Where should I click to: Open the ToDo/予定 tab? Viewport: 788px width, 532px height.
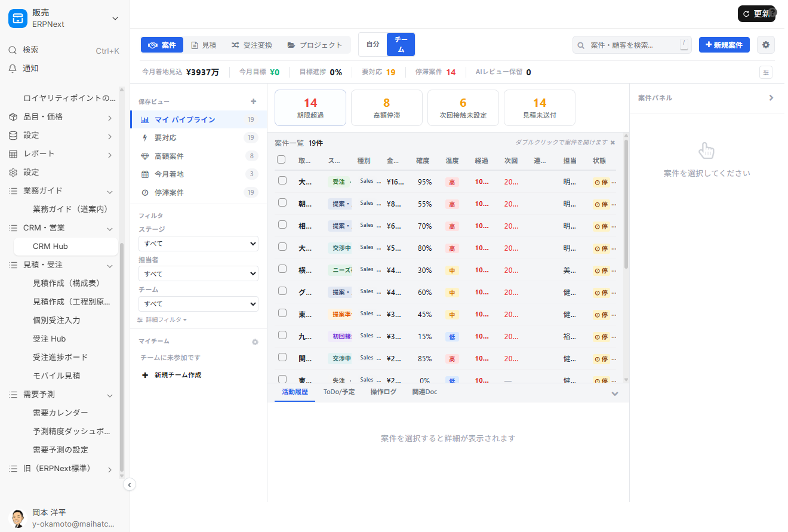pos(339,392)
